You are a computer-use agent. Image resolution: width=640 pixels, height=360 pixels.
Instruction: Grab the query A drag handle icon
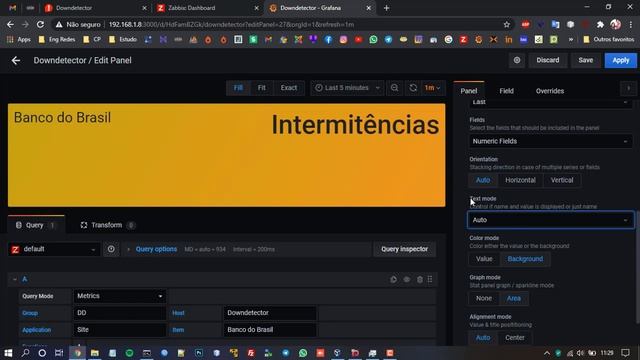pyautogui.click(x=430, y=279)
